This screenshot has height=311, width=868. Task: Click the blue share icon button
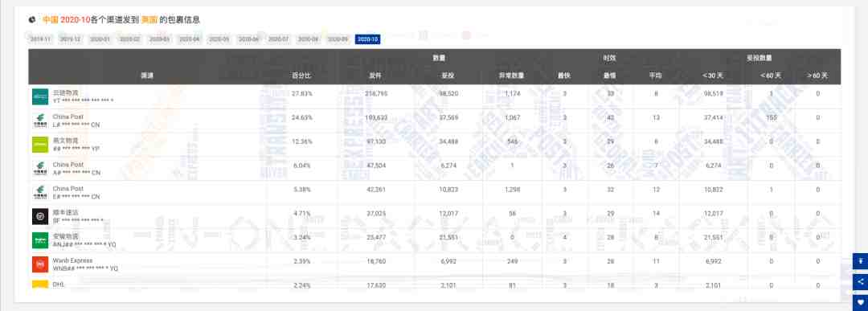click(x=860, y=282)
